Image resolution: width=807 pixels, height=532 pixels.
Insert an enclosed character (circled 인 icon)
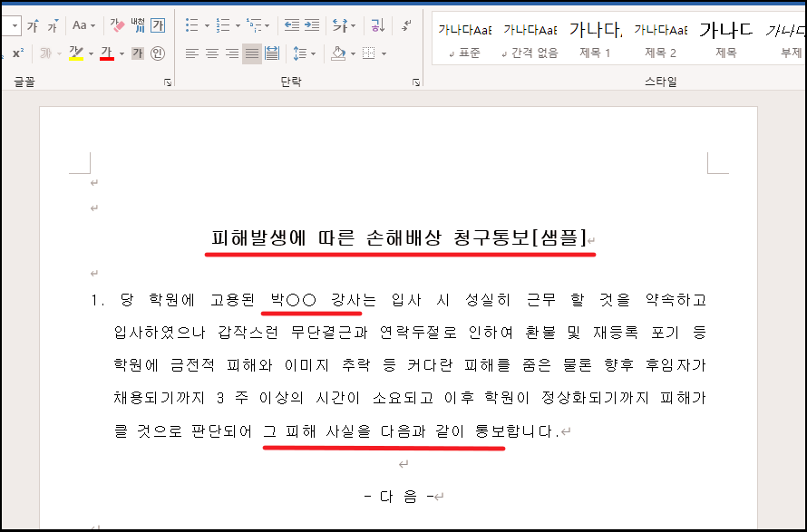[158, 53]
